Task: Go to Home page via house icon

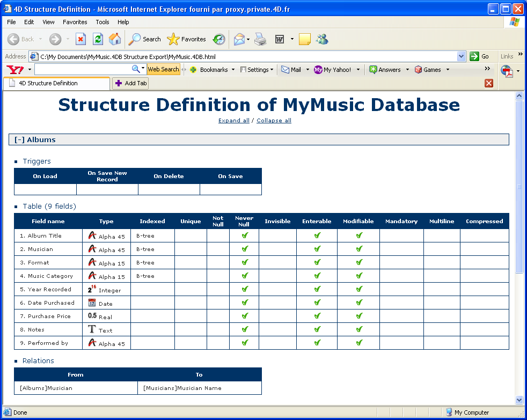Action: pyautogui.click(x=115, y=39)
